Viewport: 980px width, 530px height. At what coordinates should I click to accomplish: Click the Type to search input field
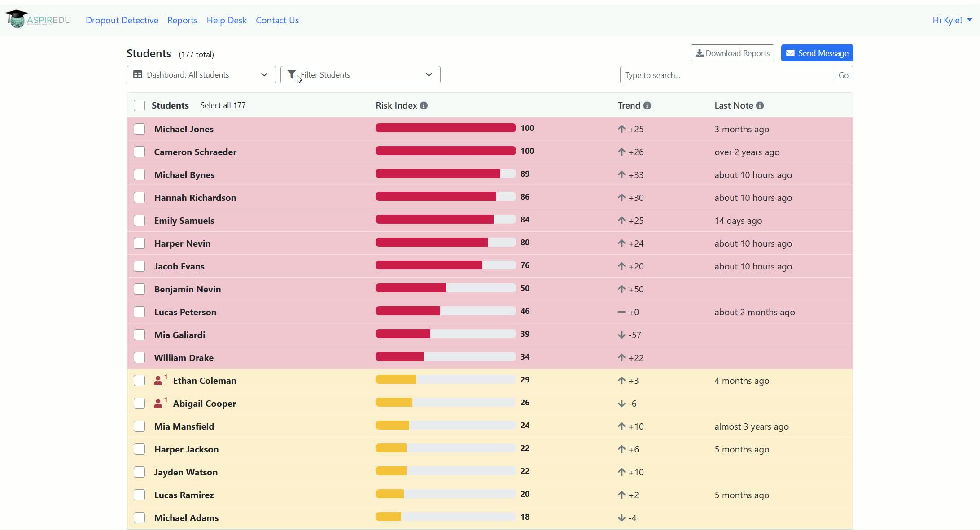(727, 75)
